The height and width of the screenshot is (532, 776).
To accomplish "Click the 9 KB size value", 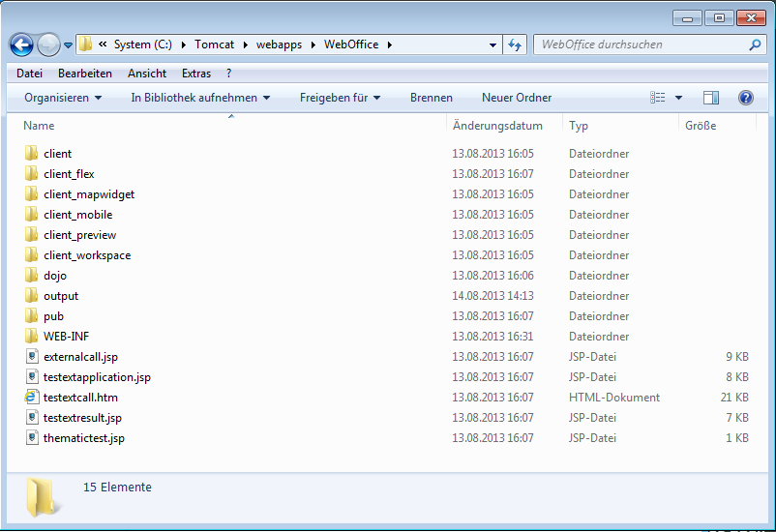I will 737,357.
